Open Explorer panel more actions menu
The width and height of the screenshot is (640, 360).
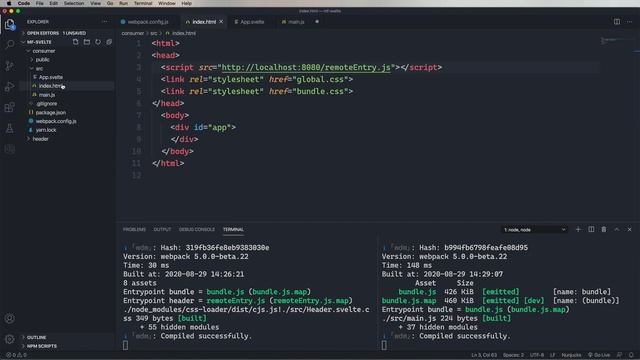click(x=105, y=22)
